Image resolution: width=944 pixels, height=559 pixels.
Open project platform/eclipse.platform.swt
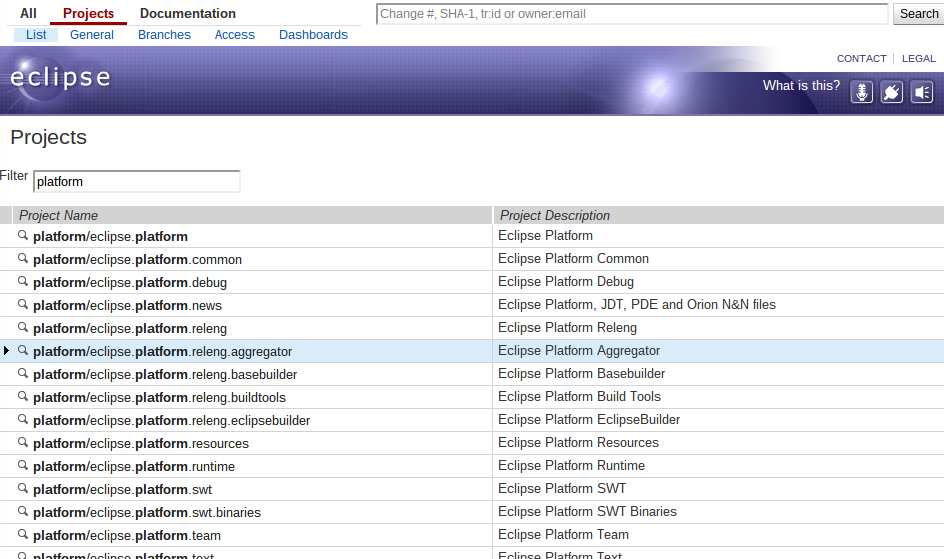[x=123, y=490]
